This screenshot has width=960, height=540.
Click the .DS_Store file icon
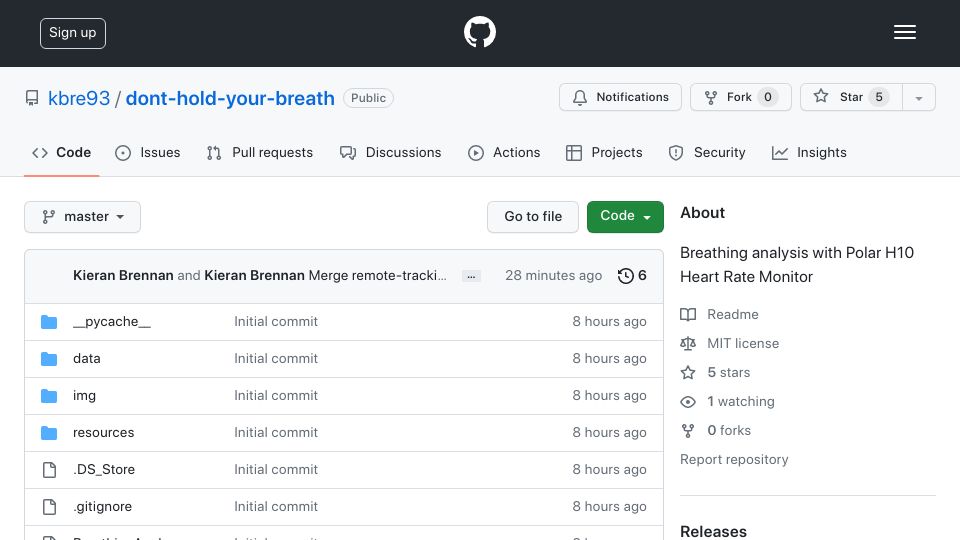tap(49, 470)
